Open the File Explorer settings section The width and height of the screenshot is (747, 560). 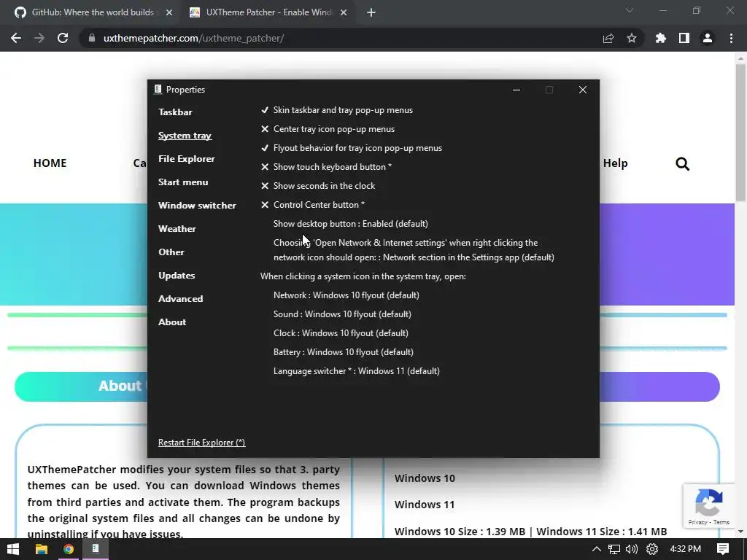tap(186, 158)
